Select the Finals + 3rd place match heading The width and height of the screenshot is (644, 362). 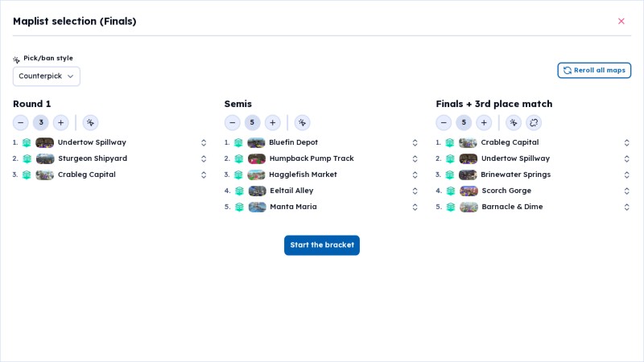[x=494, y=104]
